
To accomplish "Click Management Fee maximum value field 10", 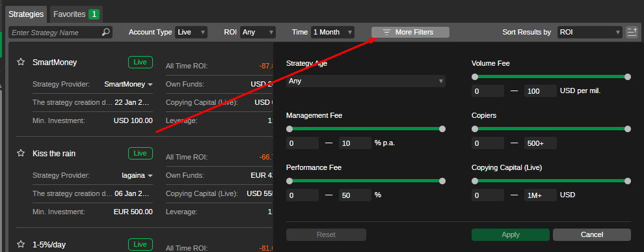I will pos(355,143).
